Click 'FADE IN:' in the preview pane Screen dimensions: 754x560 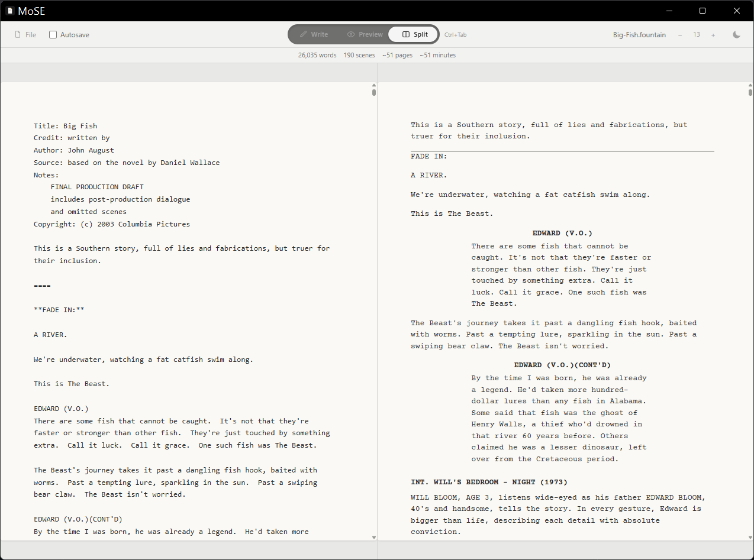point(429,157)
